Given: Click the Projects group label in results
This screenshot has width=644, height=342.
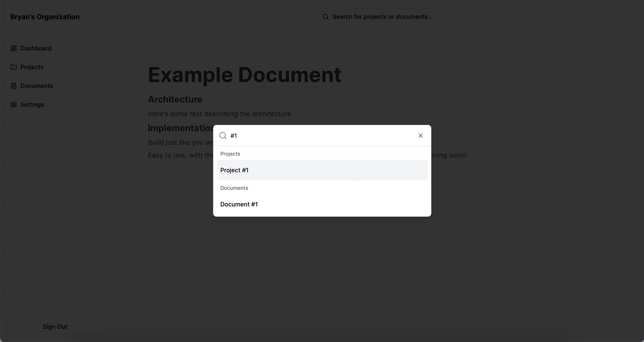Looking at the screenshot, I should point(230,154).
